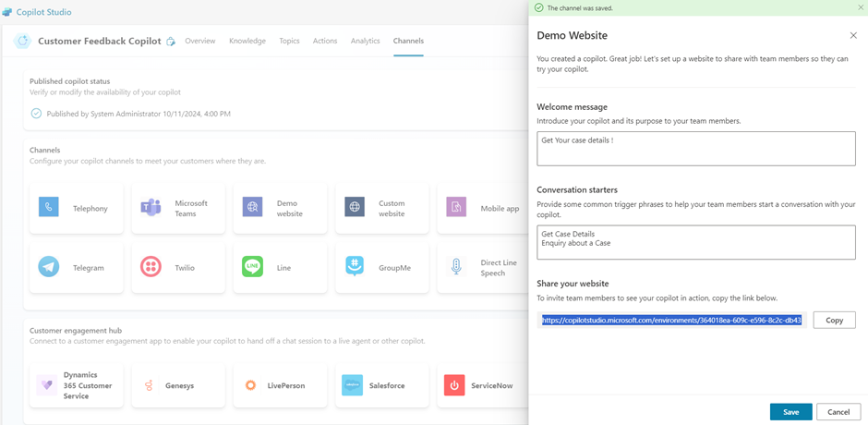Open the Telegram channel icon
Image resolution: width=868 pixels, height=425 pixels.
49,267
